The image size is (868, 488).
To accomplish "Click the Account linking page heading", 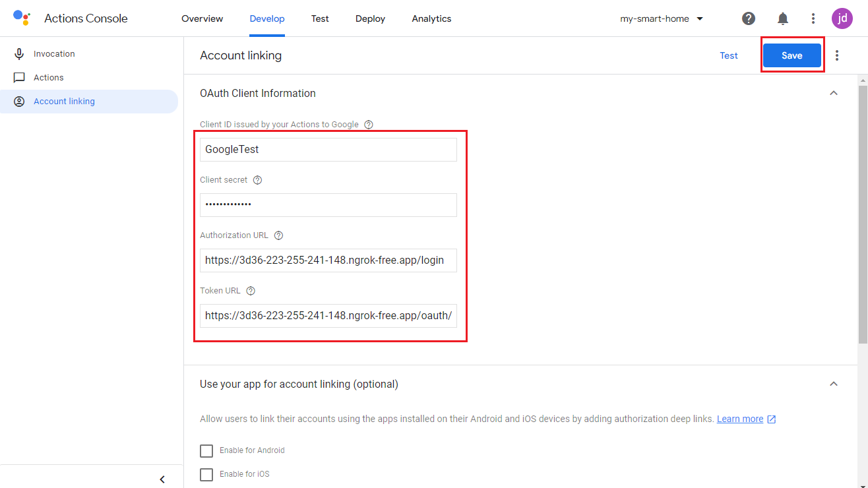I will click(x=241, y=55).
